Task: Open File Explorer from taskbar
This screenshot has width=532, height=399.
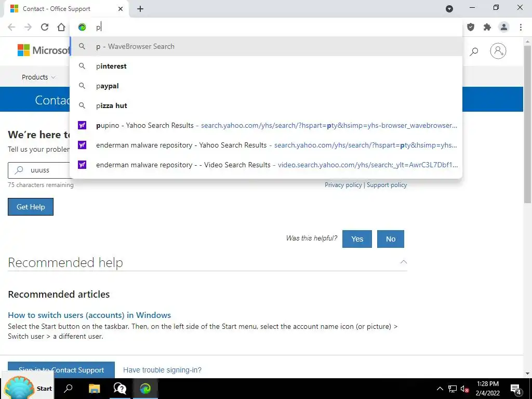Action: (95, 389)
